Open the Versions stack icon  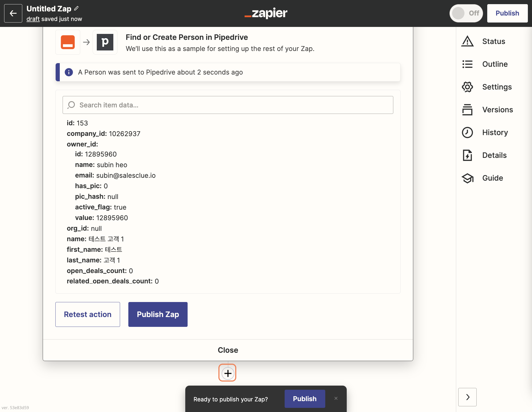(x=467, y=110)
